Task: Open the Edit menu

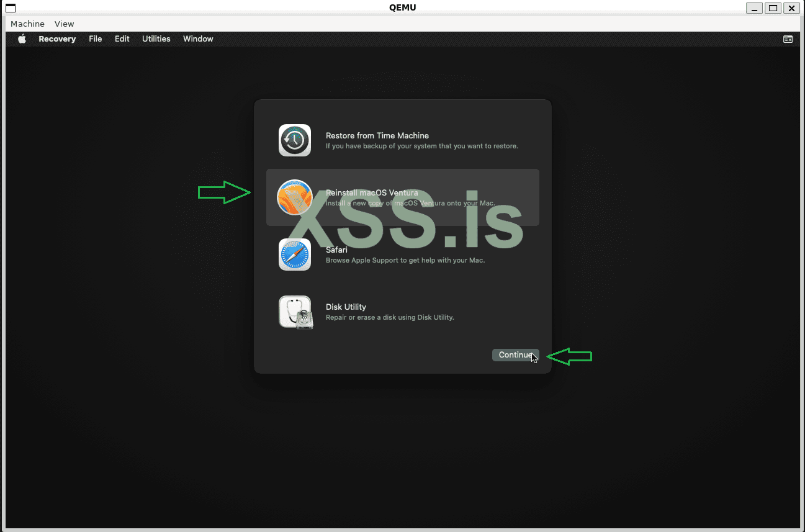Action: 122,38
